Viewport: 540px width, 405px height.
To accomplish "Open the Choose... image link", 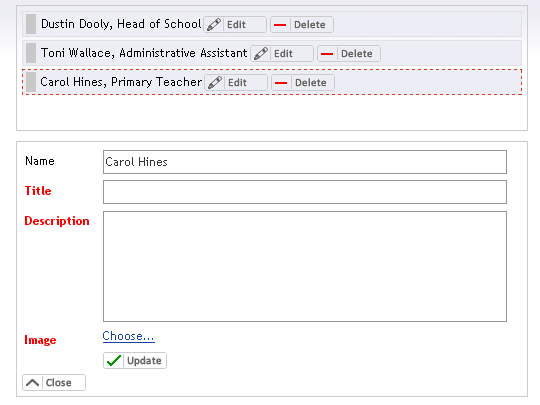I will point(128,336).
